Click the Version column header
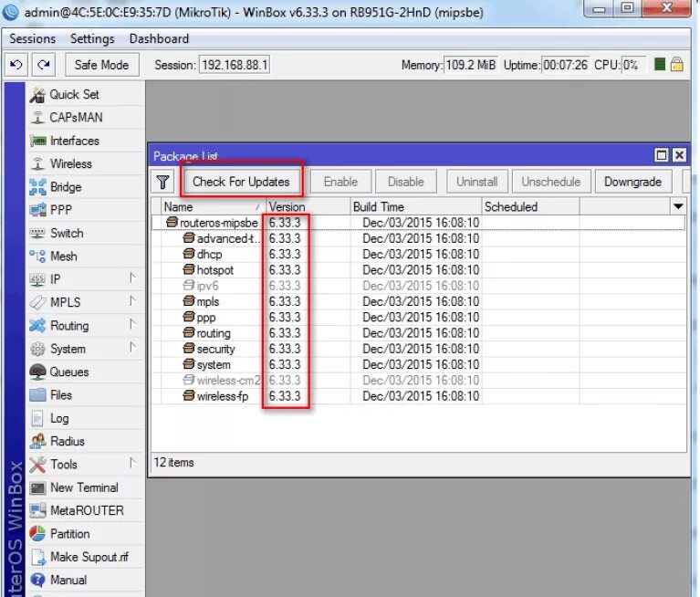This screenshot has height=597, width=700. pyautogui.click(x=308, y=206)
